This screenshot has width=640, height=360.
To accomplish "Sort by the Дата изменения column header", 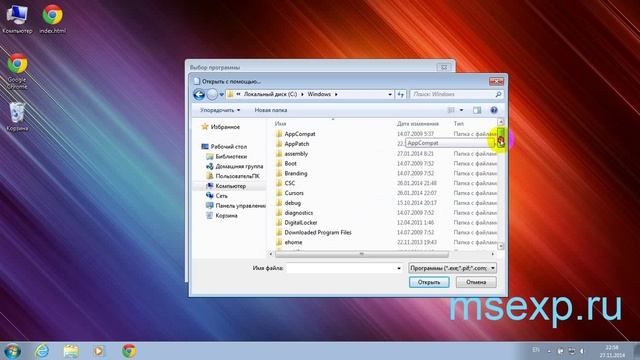I will point(418,123).
